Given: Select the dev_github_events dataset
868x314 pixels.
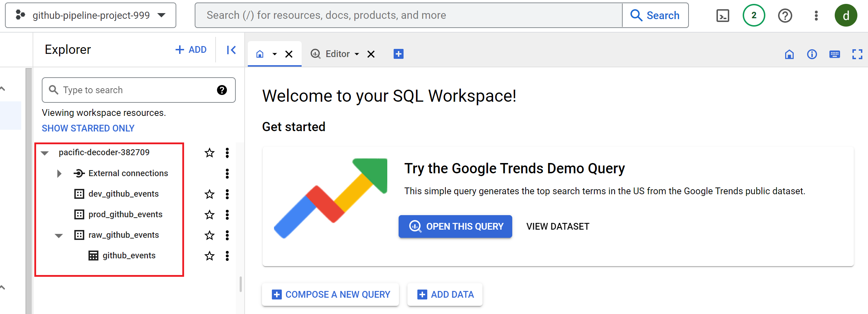Looking at the screenshot, I should [124, 194].
